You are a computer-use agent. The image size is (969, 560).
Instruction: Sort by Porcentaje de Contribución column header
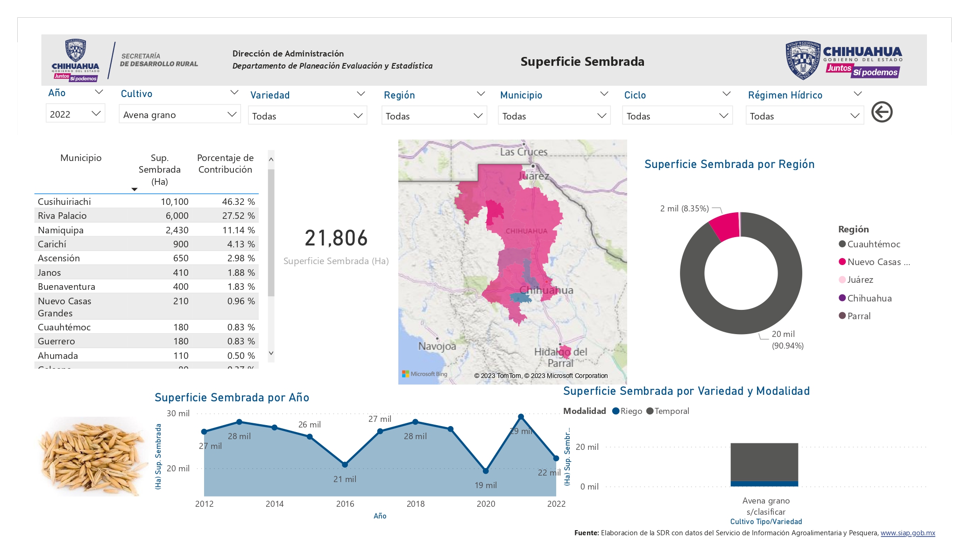(x=225, y=164)
